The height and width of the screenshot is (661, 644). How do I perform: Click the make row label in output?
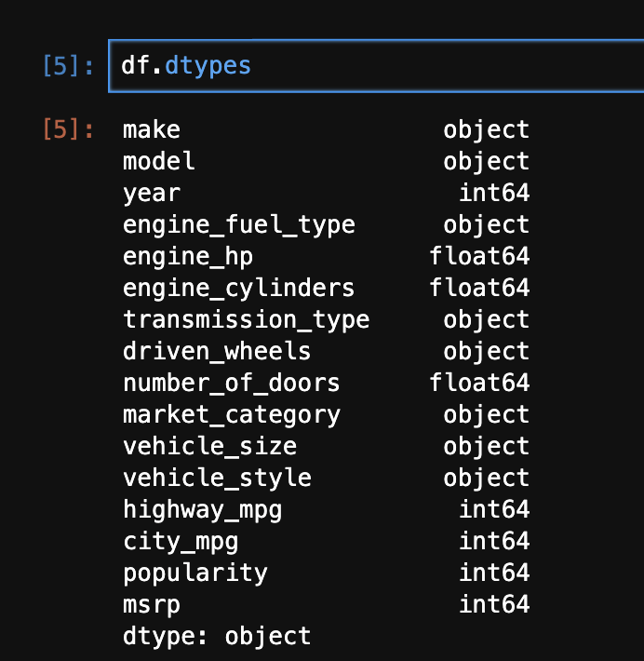click(x=152, y=129)
